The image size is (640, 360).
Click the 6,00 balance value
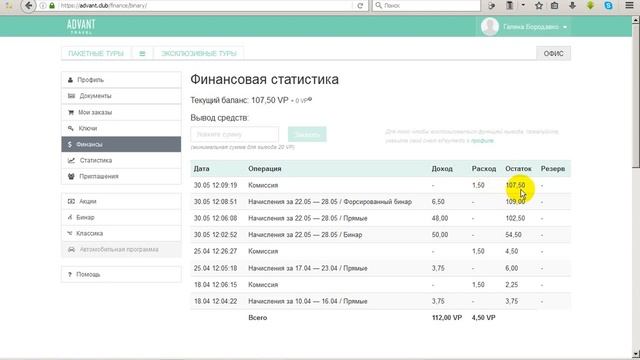coord(511,268)
